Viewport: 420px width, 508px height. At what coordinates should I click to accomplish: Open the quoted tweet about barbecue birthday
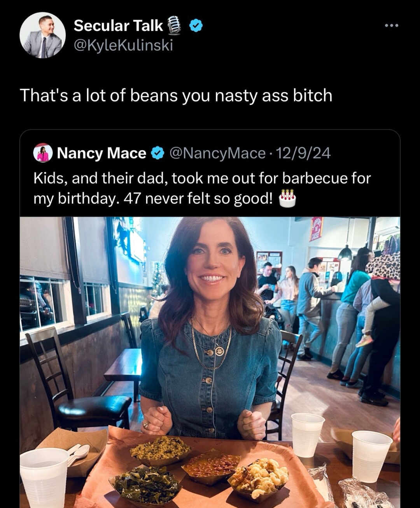(x=202, y=188)
